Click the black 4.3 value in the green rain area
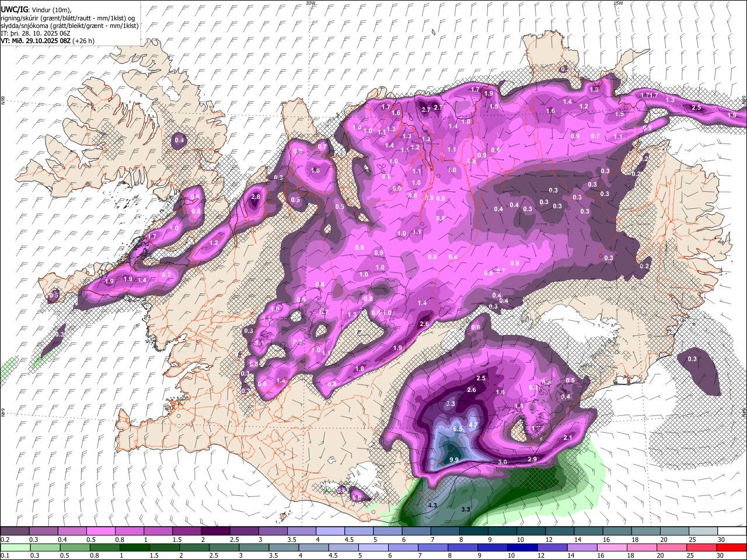 (432, 505)
